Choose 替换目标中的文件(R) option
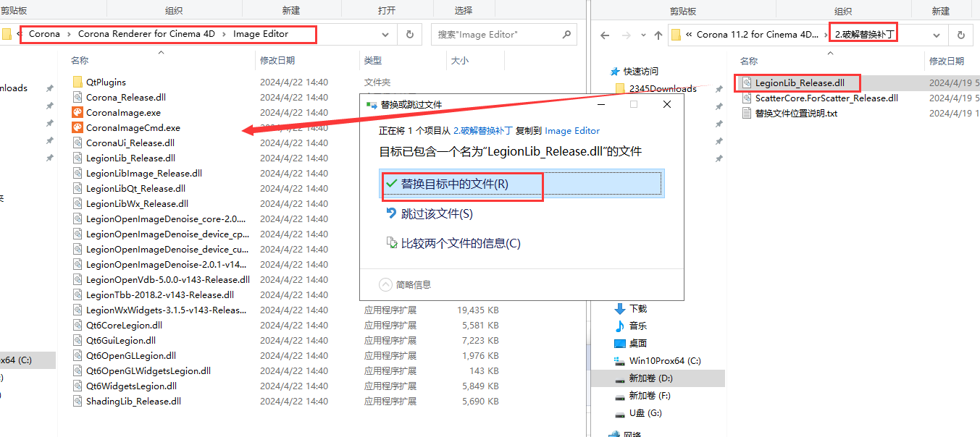 click(x=522, y=184)
